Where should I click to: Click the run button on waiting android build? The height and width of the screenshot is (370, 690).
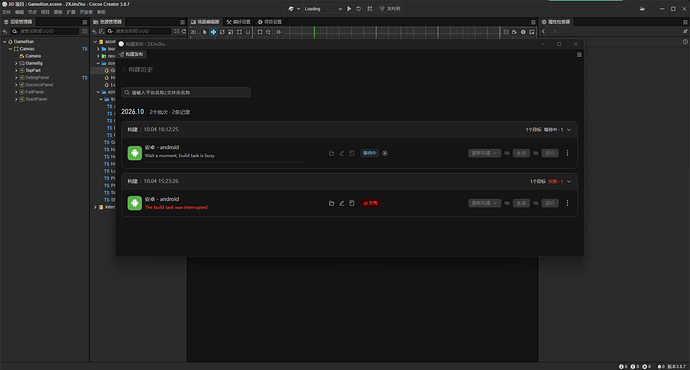(550, 153)
